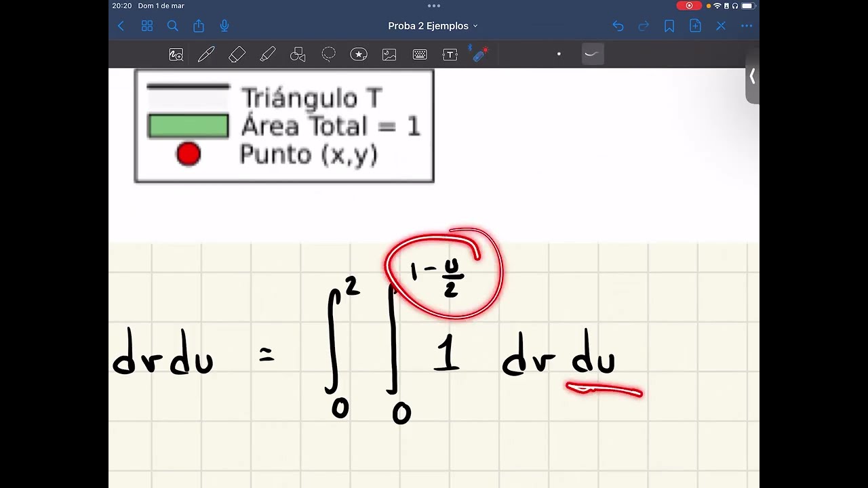Tap the three-dot multitasking control at top
Viewport: 868px width, 488px height.
click(x=434, y=5)
